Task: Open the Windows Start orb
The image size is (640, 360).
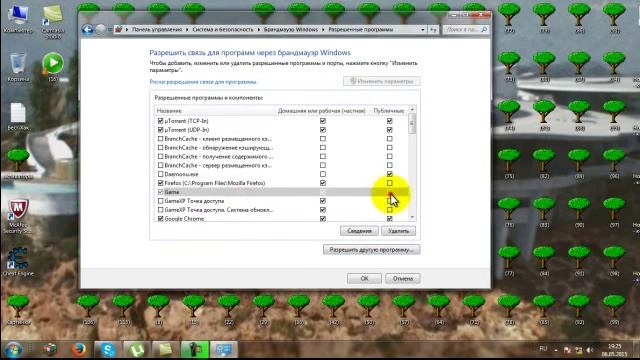Action: [x=13, y=350]
